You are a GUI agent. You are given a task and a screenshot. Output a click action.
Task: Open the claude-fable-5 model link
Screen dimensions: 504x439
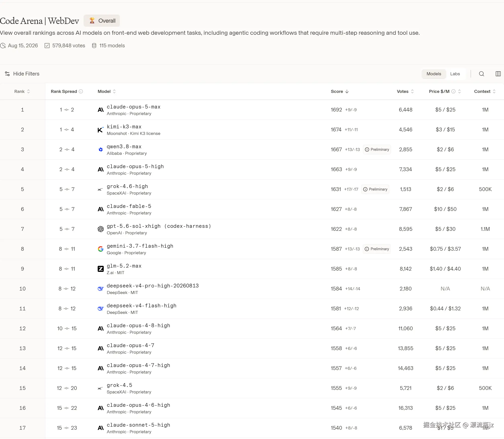129,206
